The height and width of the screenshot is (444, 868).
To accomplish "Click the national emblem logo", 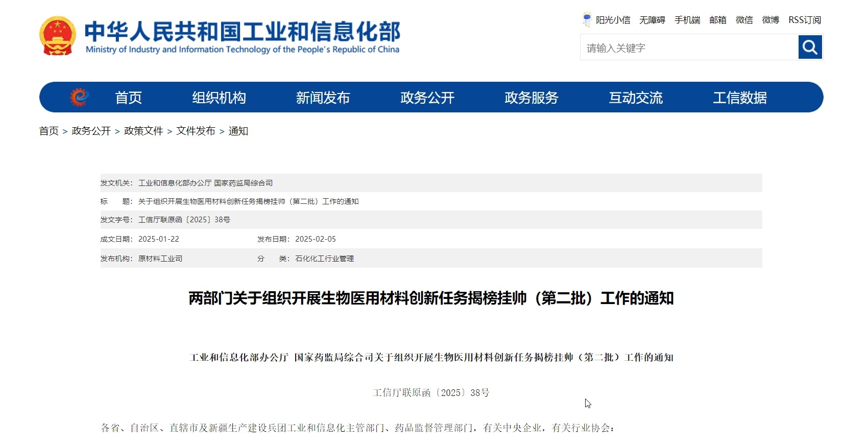I will point(58,36).
